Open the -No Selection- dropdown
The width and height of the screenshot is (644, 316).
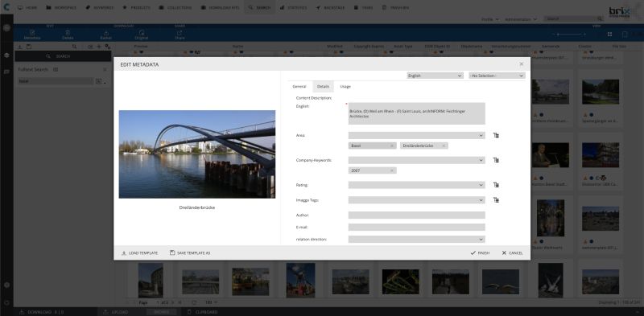coord(497,76)
